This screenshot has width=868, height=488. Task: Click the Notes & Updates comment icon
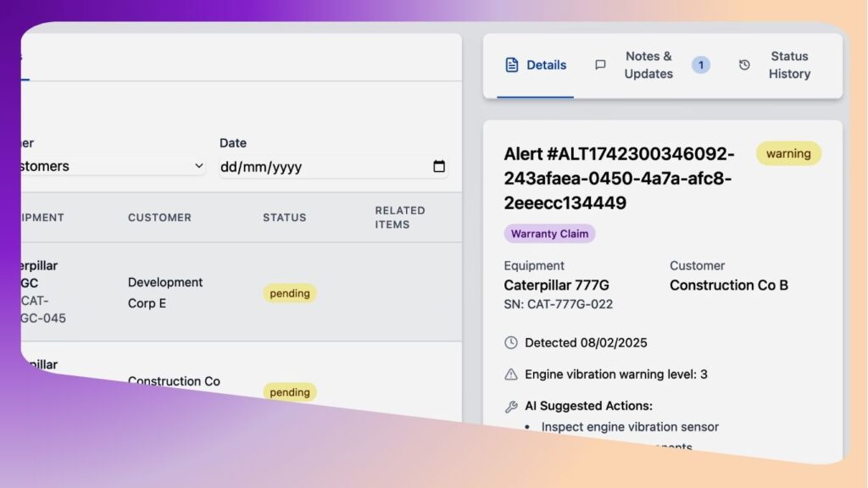click(x=600, y=65)
